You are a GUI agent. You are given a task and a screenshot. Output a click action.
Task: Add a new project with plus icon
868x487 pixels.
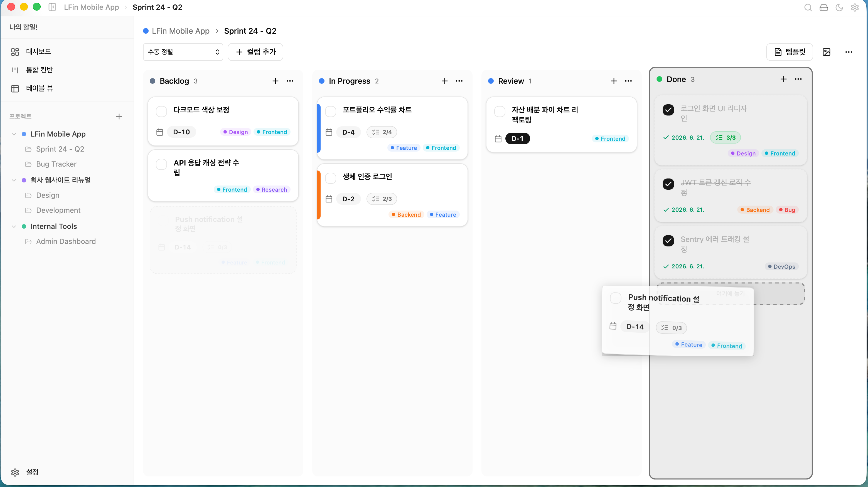pyautogui.click(x=119, y=117)
